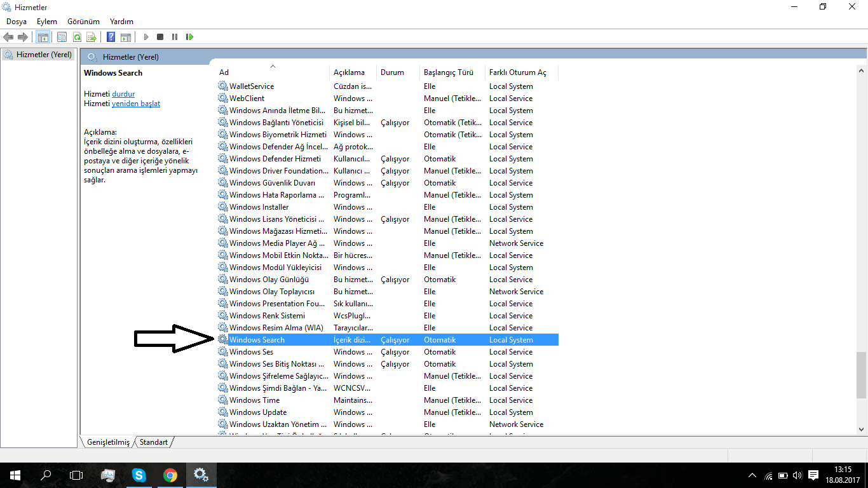Open the Windows Start button
The height and width of the screenshot is (488, 868).
(x=15, y=475)
